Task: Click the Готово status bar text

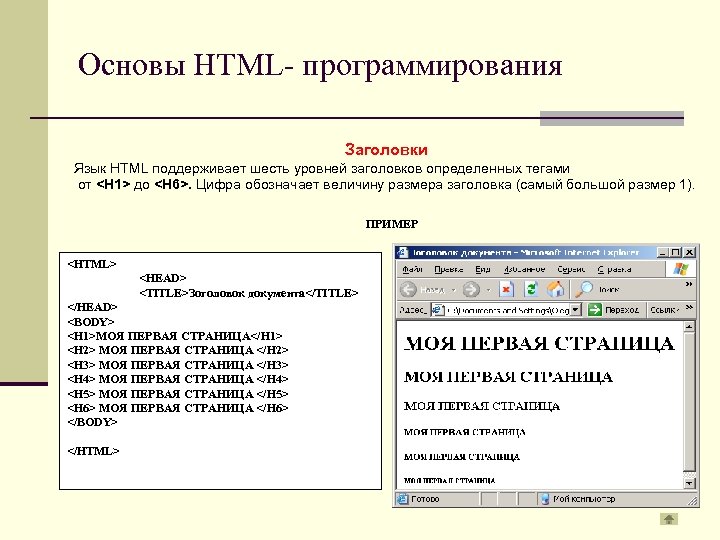Action: [x=425, y=499]
